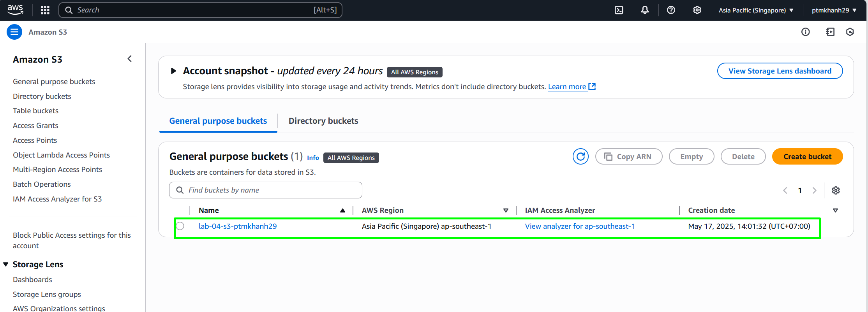Viewport: 868px width, 312px height.
Task: Open the AWS home logo
Action: [x=15, y=10]
